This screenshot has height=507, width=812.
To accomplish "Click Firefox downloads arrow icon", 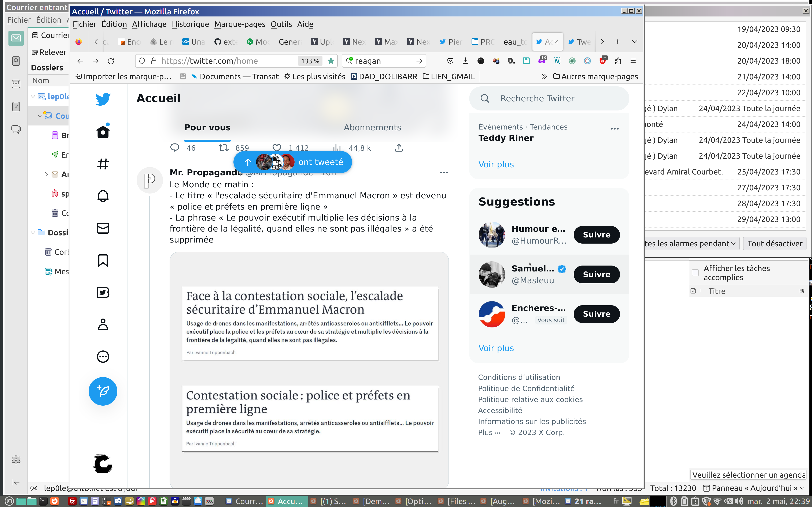I will pyautogui.click(x=465, y=61).
